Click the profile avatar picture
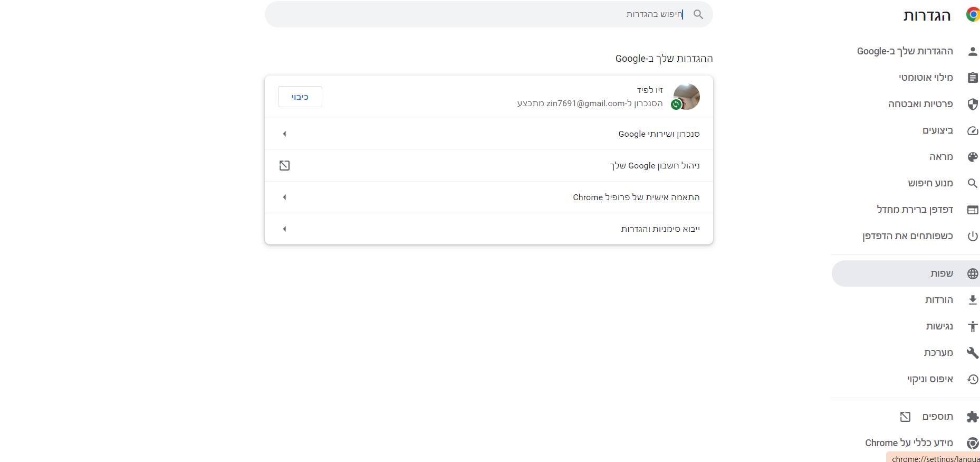Image resolution: width=980 pixels, height=462 pixels. pos(686,97)
